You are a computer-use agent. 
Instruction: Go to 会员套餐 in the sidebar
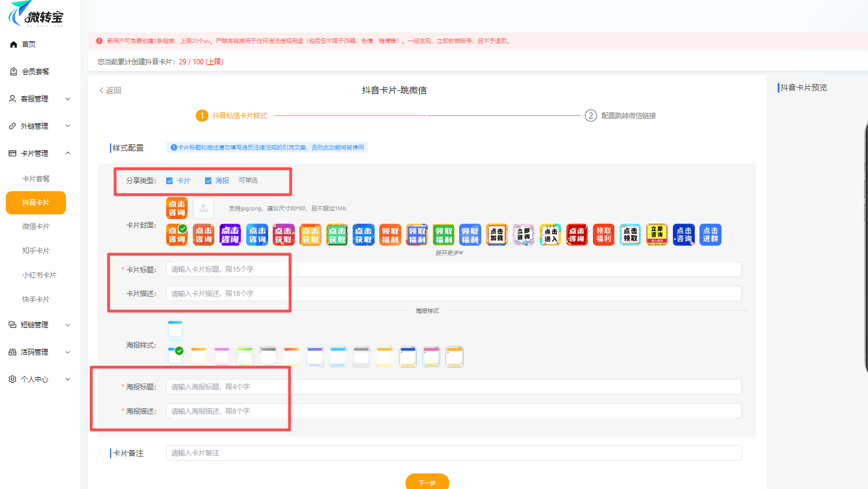click(x=35, y=72)
